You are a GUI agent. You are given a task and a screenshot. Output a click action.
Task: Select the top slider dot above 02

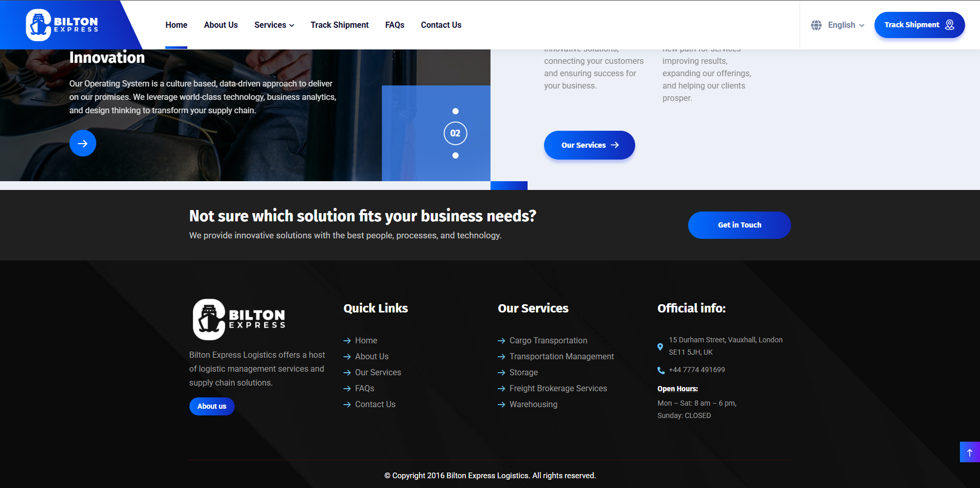[456, 111]
